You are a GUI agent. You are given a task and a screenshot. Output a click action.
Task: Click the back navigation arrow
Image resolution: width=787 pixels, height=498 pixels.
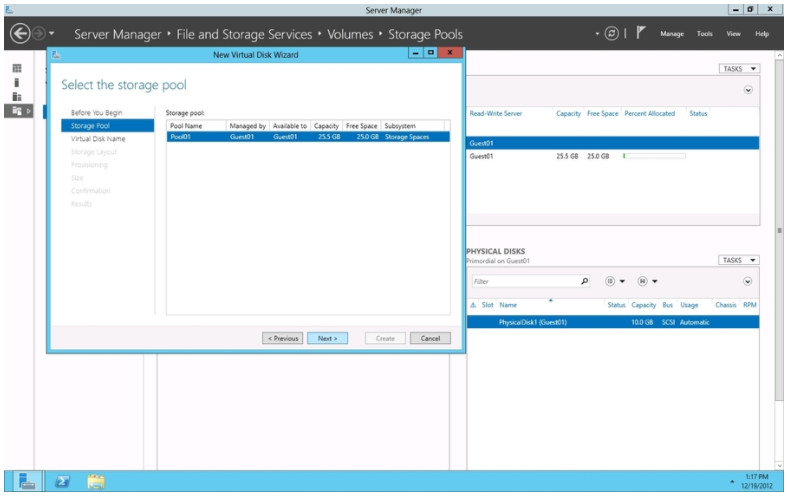point(20,34)
